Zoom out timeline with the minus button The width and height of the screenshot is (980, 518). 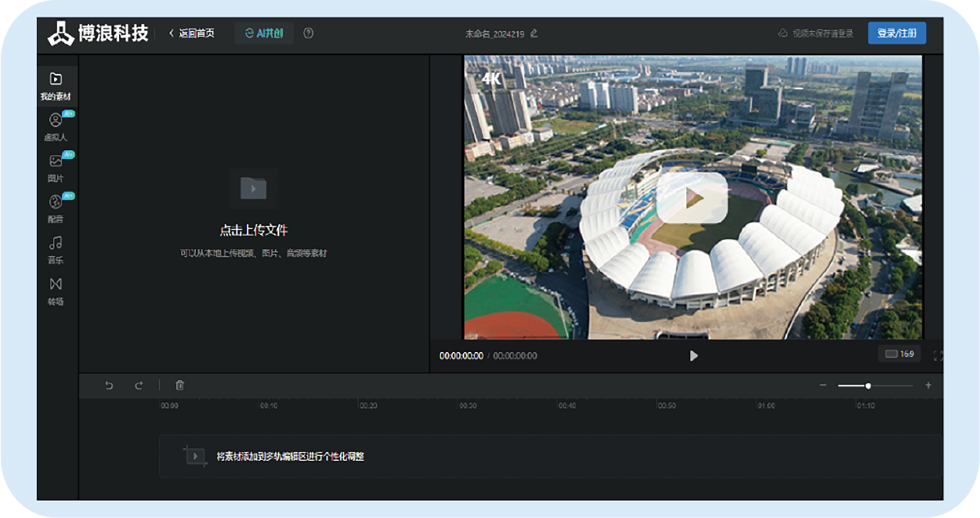coord(823,385)
